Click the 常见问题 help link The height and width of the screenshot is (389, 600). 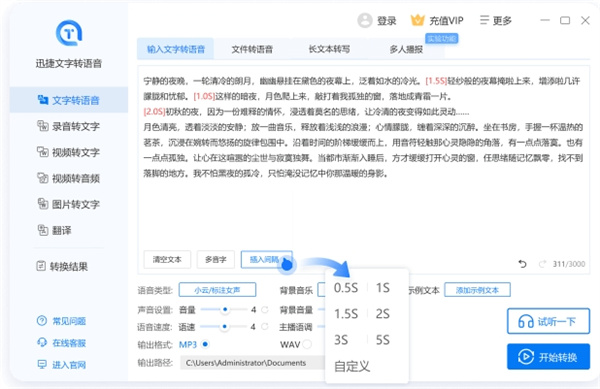(x=61, y=321)
